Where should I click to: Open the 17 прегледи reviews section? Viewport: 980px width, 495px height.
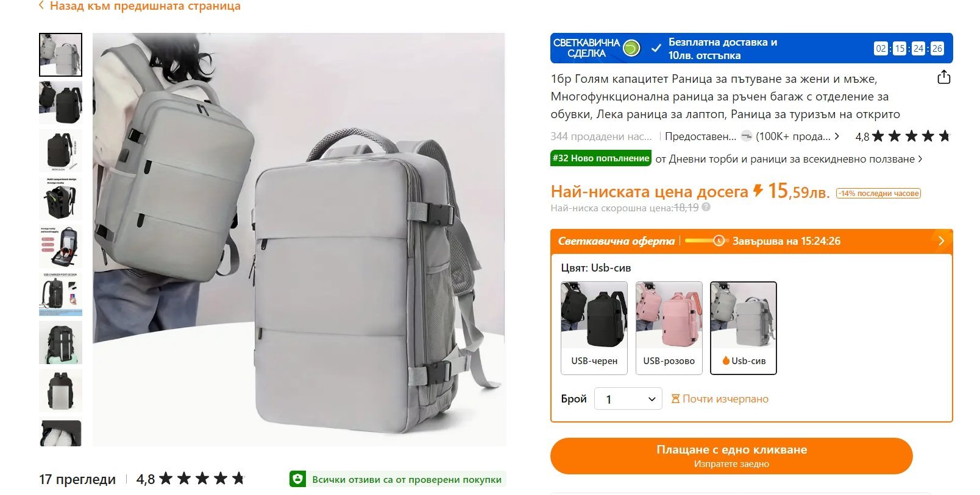click(77, 479)
